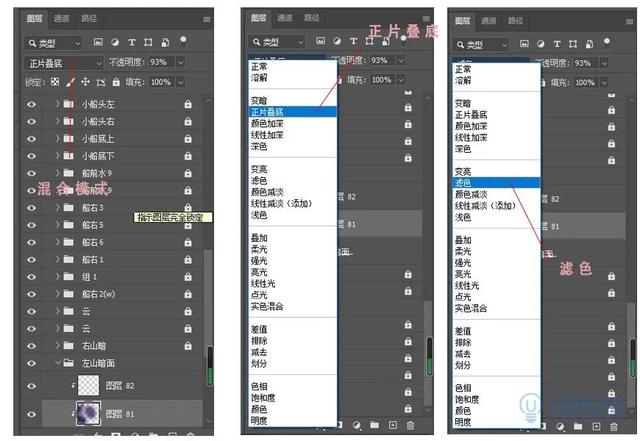Filter shape layers in left panel
This screenshot has height=441, width=640.
[x=148, y=42]
